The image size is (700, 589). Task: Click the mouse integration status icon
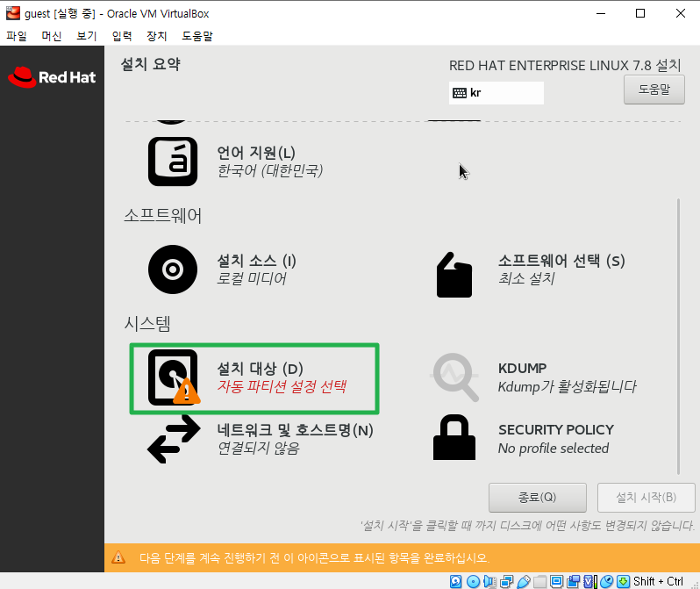[x=606, y=581]
